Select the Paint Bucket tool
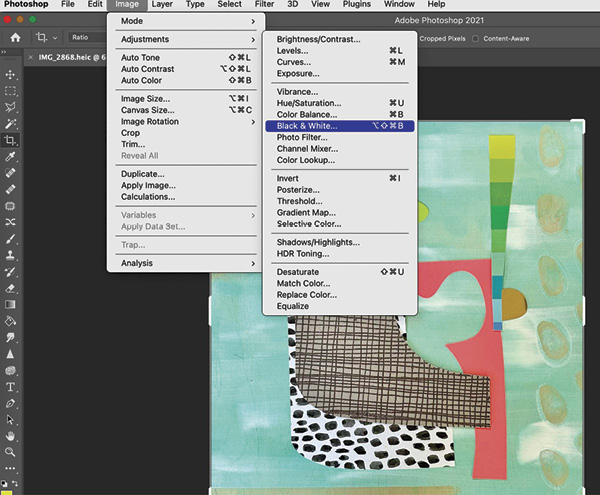 [x=10, y=321]
